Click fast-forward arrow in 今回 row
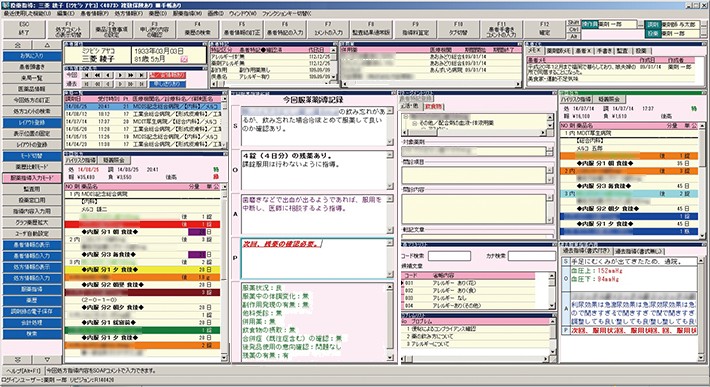This screenshot has height=387, width=710. point(131,75)
